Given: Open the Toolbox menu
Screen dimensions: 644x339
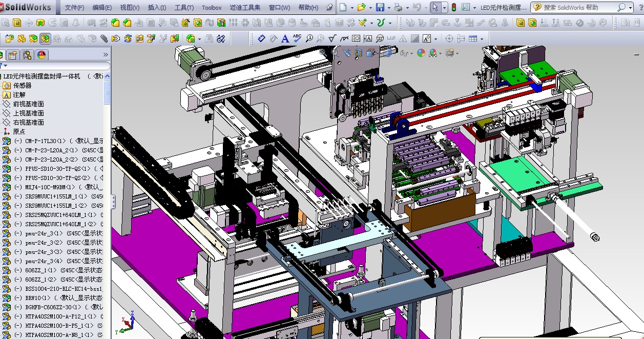Looking at the screenshot, I should click(212, 8).
